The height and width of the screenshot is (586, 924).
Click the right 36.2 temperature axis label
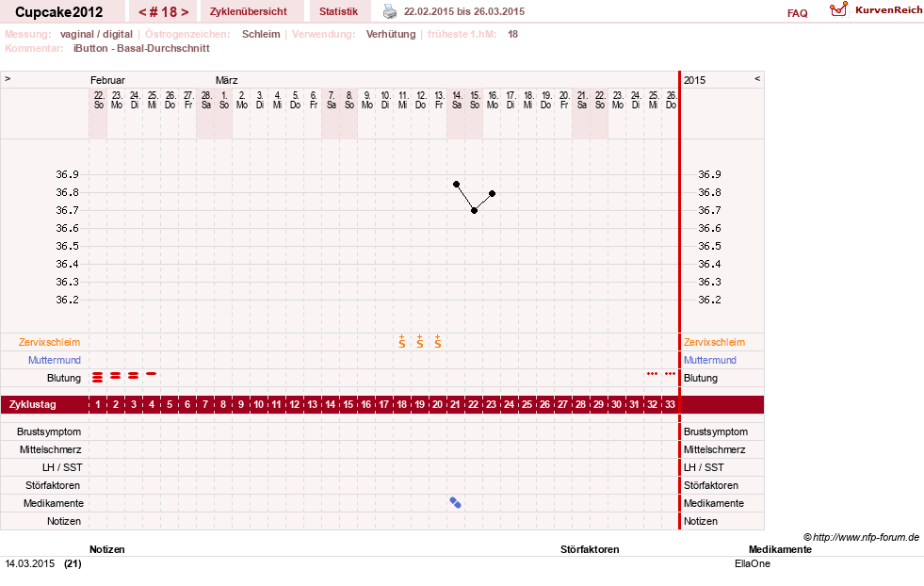[x=709, y=300]
